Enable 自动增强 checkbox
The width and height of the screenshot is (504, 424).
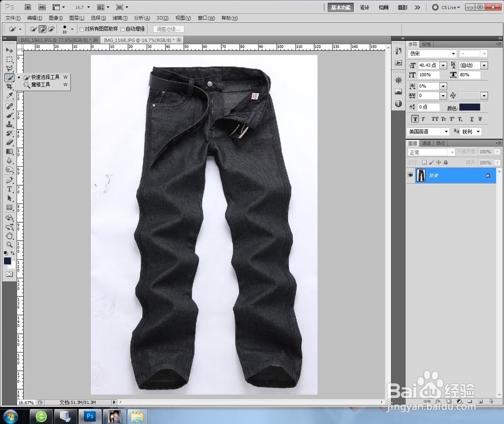[x=122, y=29]
